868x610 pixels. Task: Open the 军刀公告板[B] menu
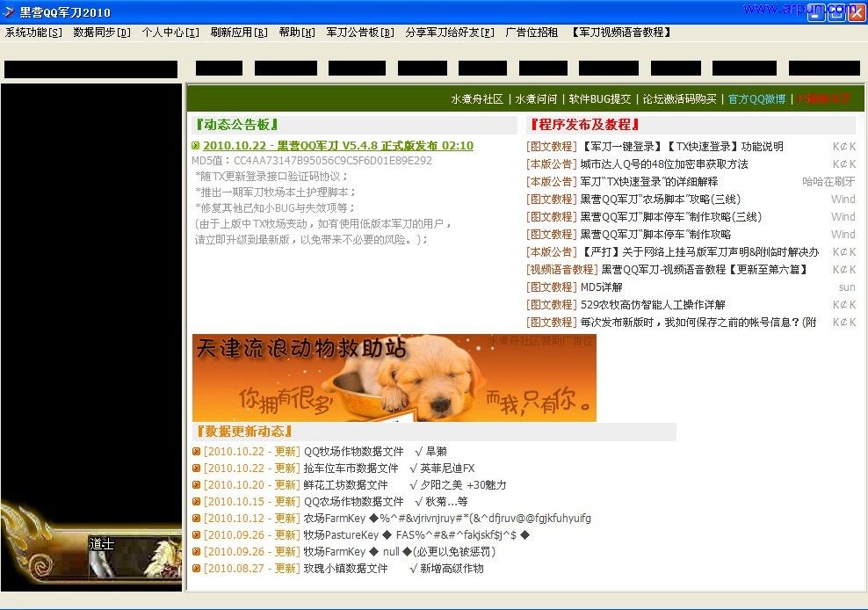point(360,33)
